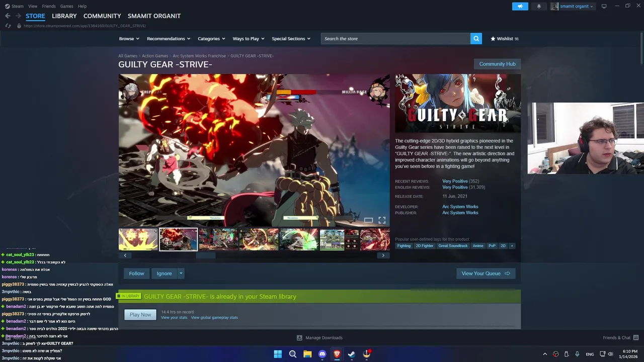Open the Wishlist link
This screenshot has width=644, height=362.
(505, 39)
